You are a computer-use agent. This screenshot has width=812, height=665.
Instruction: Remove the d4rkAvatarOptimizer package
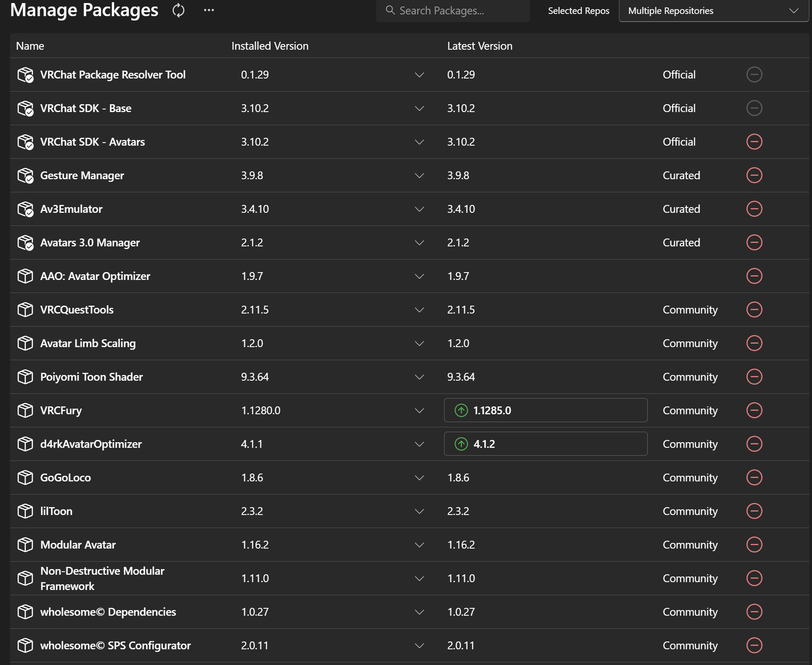click(754, 444)
